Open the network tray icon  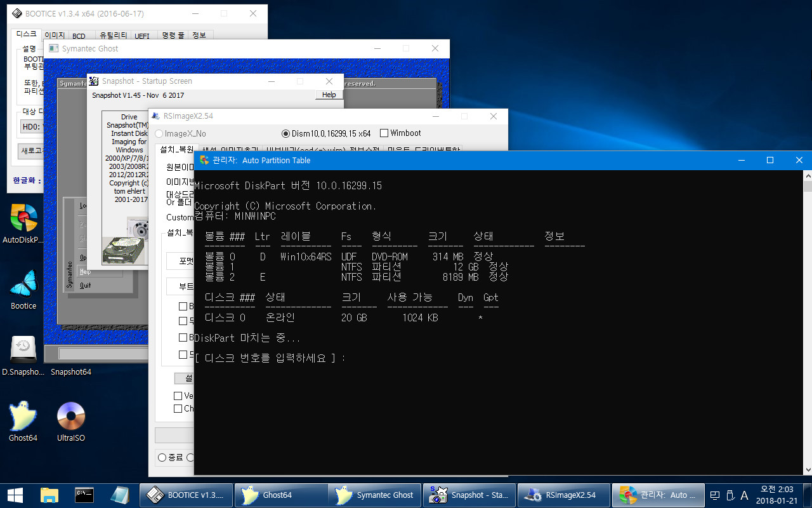pos(715,495)
